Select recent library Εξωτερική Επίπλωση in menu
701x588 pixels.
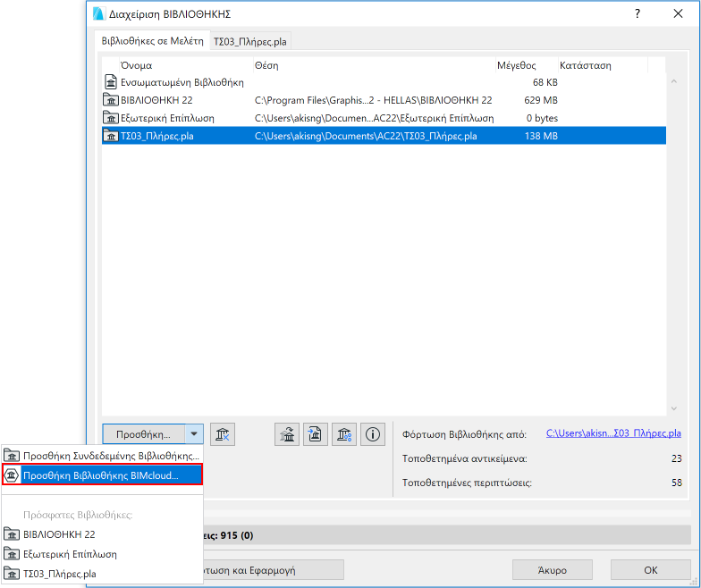[x=102, y=554]
